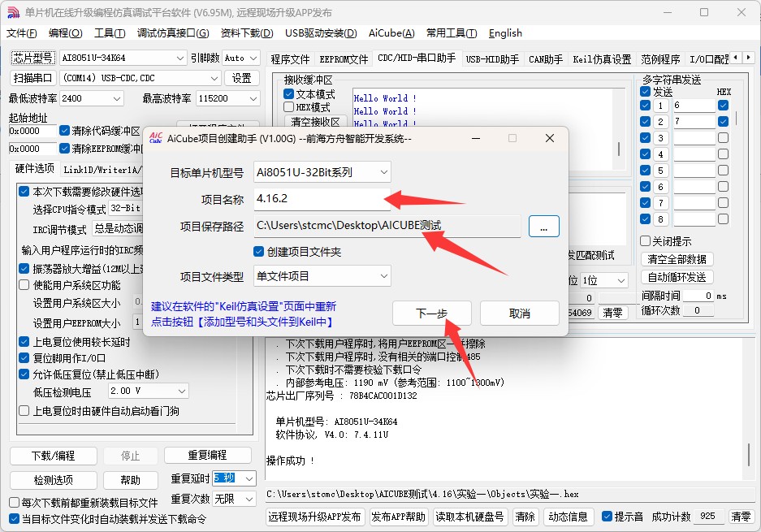
Task: Open 编程(O) menu
Action: click(x=66, y=33)
